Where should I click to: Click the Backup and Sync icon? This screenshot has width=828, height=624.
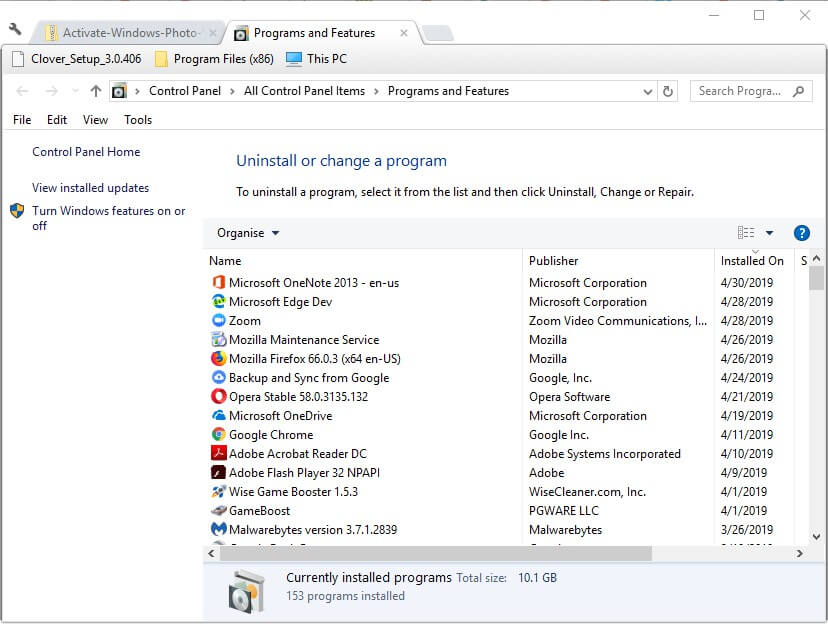tap(218, 377)
